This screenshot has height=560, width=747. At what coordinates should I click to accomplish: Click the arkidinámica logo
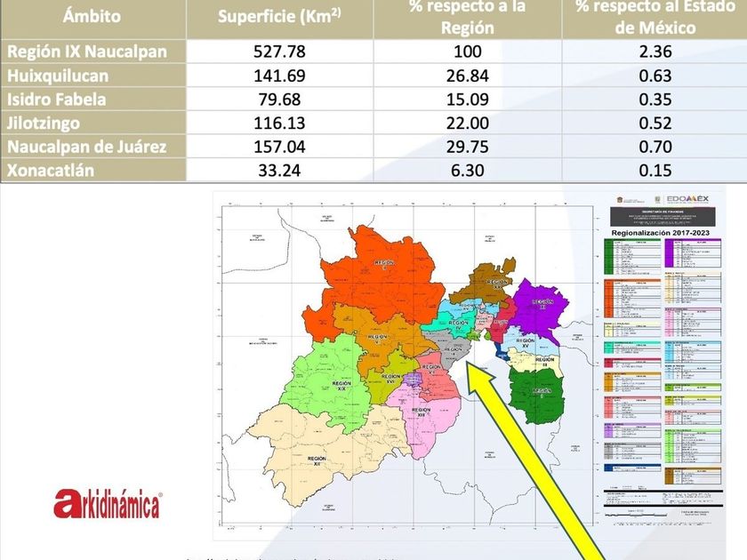108,504
